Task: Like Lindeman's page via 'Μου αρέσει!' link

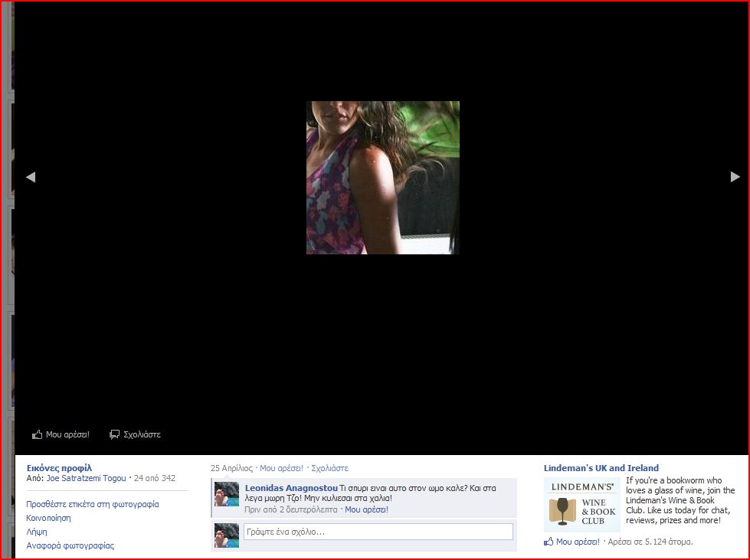Action: click(x=578, y=542)
